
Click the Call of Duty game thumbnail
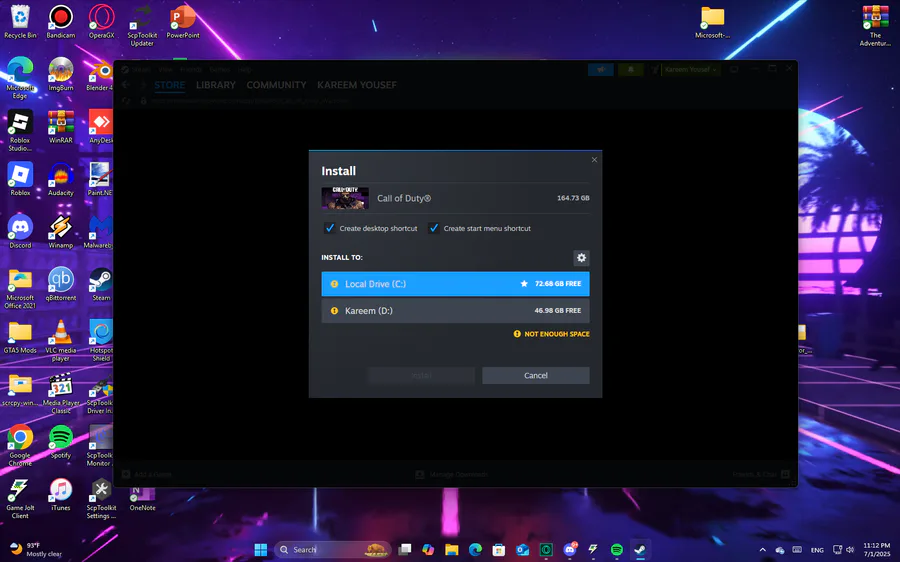pyautogui.click(x=345, y=198)
